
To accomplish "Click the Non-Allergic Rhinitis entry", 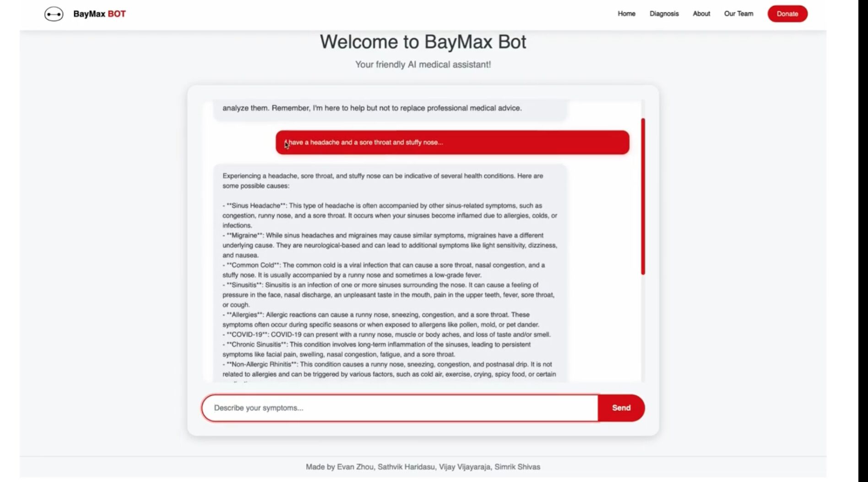I will [x=390, y=369].
